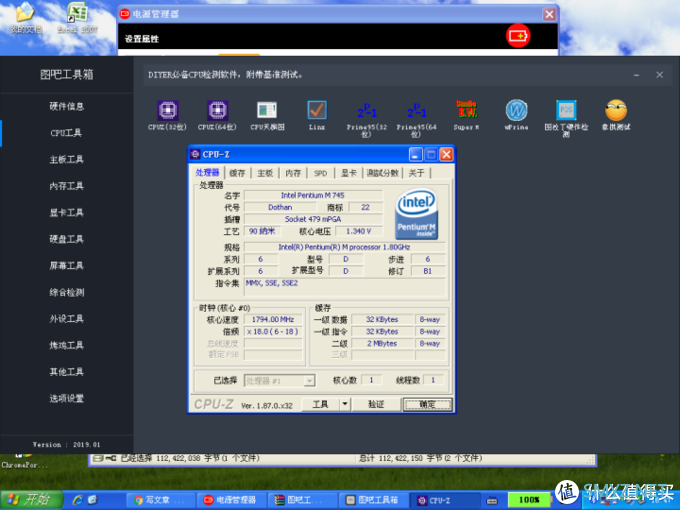The width and height of the screenshot is (680, 510).
Task: Switch to CPU-Z SPD tab
Action: point(320,173)
